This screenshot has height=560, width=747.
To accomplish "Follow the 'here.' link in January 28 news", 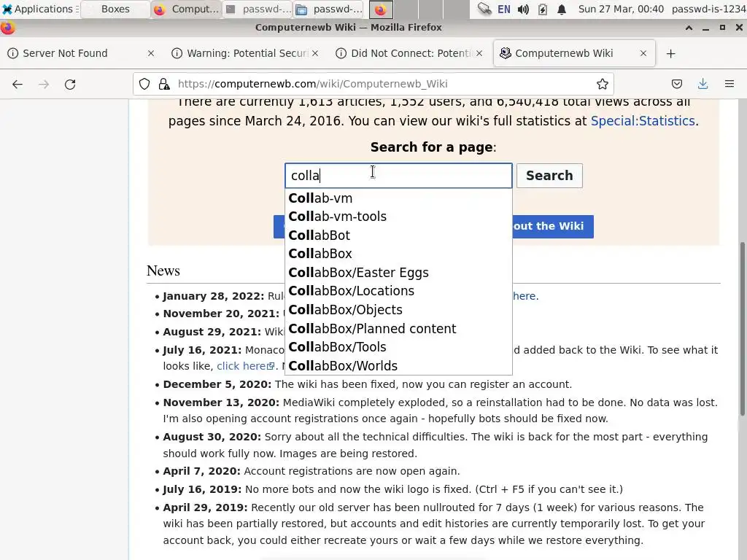I will (525, 296).
